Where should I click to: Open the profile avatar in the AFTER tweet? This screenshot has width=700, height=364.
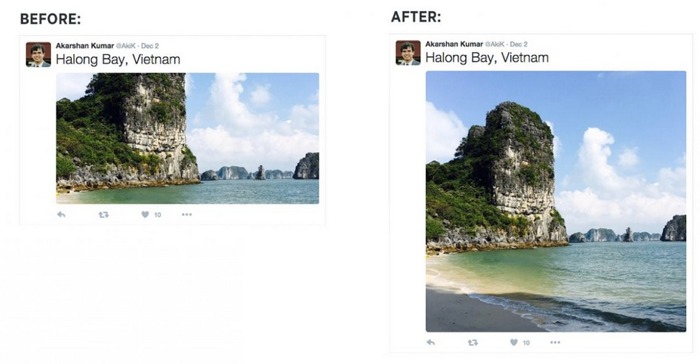(408, 53)
